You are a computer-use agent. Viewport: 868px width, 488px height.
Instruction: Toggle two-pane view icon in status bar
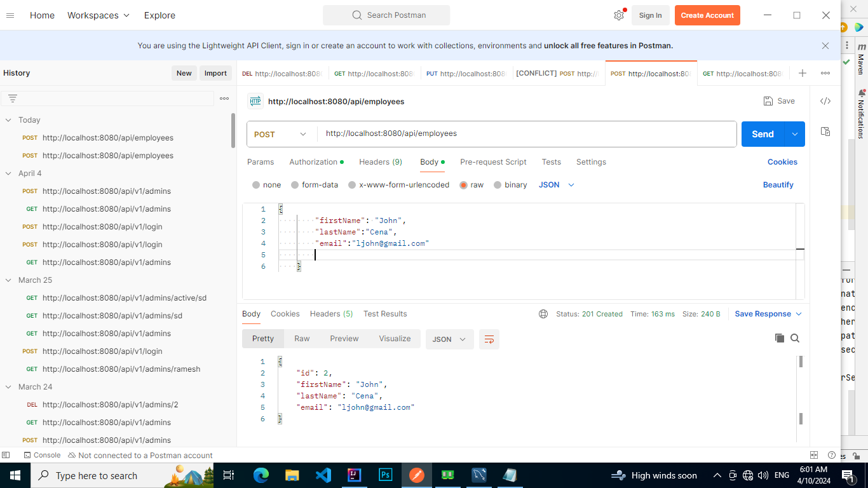pyautogui.click(x=814, y=455)
